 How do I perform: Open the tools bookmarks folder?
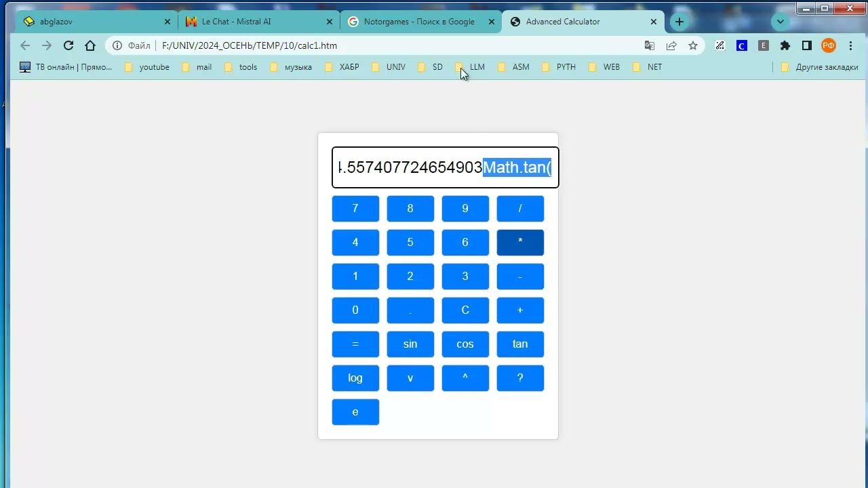[x=241, y=67]
